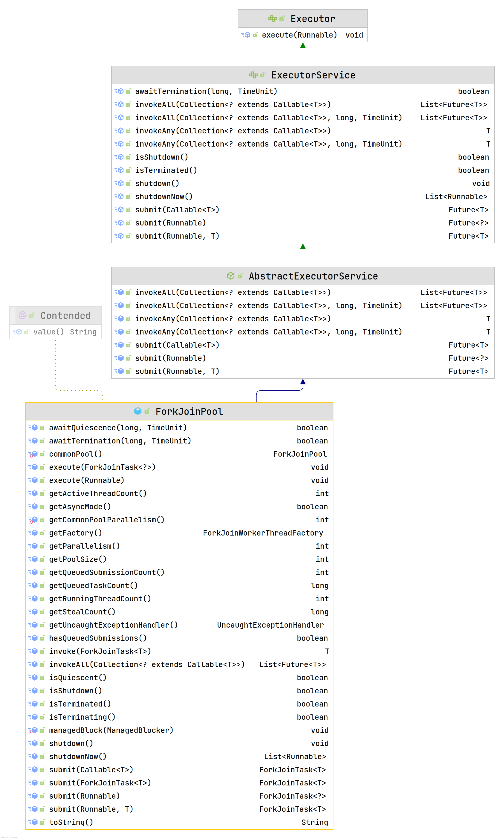The height and width of the screenshot is (839, 504).
Task: Click the ExecutorService interface header icon
Action: click(x=253, y=75)
